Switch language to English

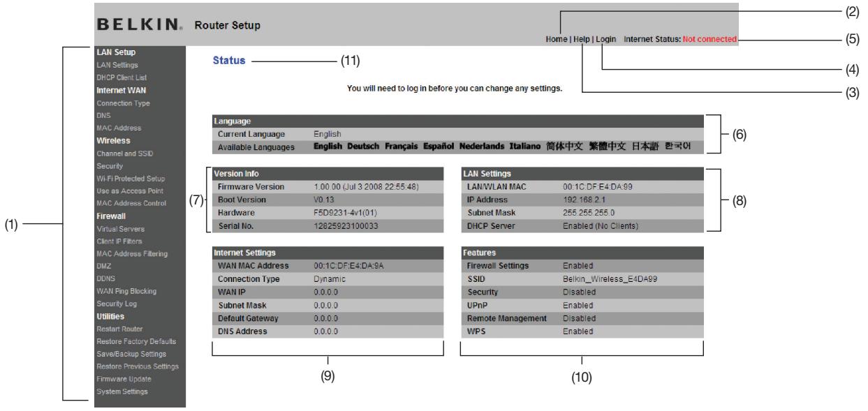click(330, 147)
